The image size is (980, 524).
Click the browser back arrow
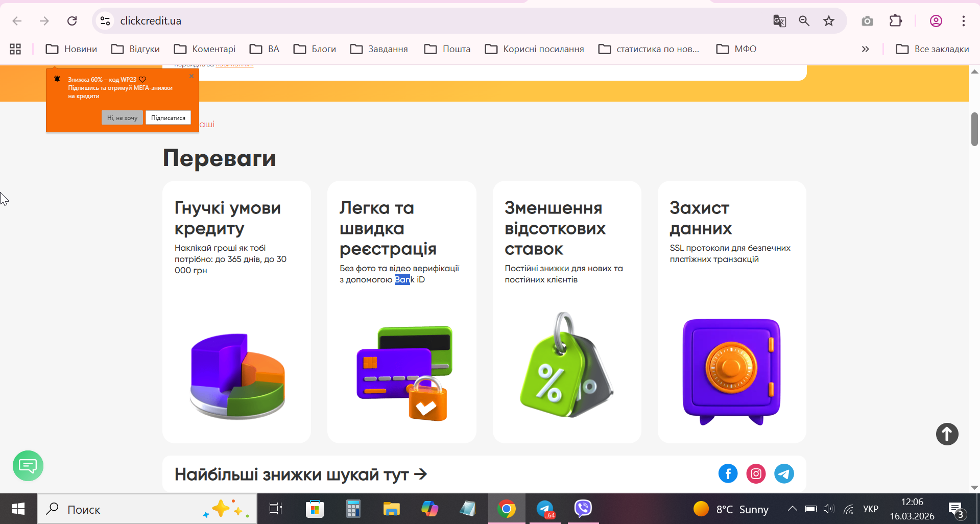(x=17, y=21)
